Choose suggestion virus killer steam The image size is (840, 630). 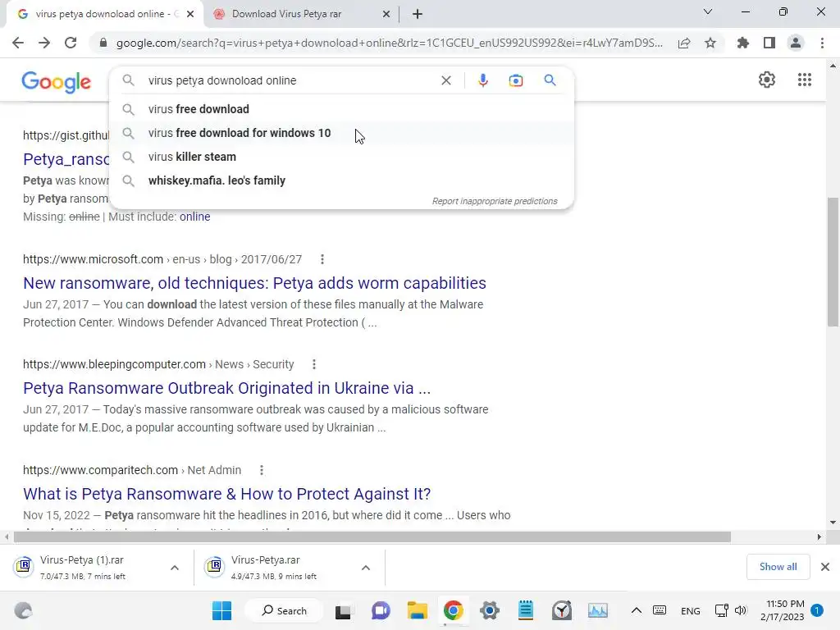click(x=342, y=157)
